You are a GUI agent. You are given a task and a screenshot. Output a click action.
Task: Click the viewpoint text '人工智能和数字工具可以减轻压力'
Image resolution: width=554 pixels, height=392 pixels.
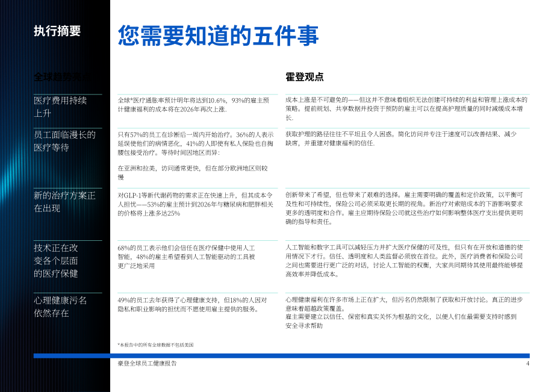(x=404, y=261)
